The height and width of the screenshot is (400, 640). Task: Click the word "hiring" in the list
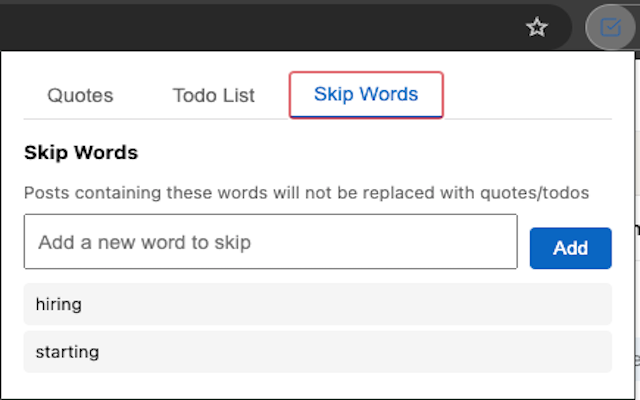coord(59,304)
